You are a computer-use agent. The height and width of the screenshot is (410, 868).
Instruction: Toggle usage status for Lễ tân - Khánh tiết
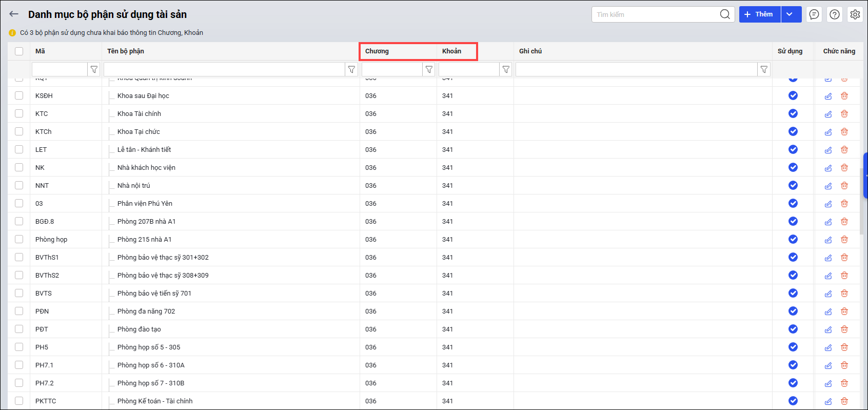pyautogui.click(x=793, y=149)
